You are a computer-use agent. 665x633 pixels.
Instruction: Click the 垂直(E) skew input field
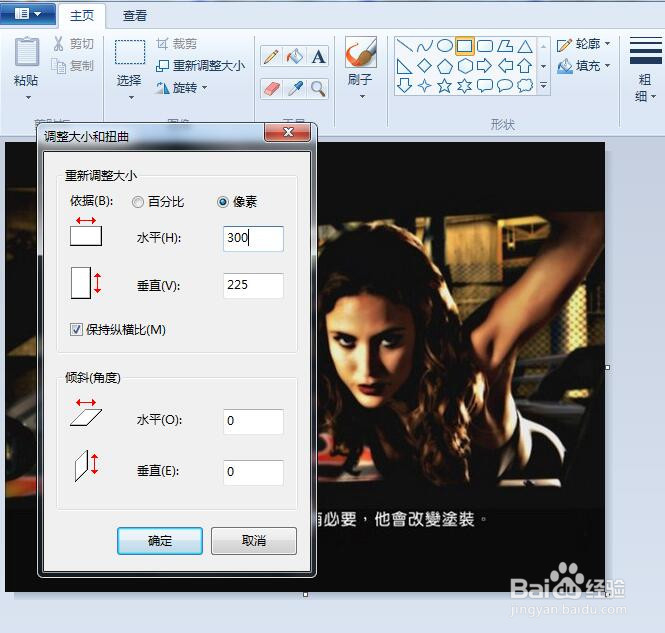pyautogui.click(x=253, y=472)
